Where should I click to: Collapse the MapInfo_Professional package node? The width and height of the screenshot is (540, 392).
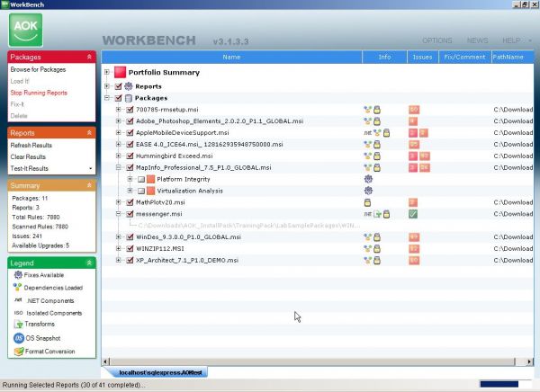tap(119, 167)
